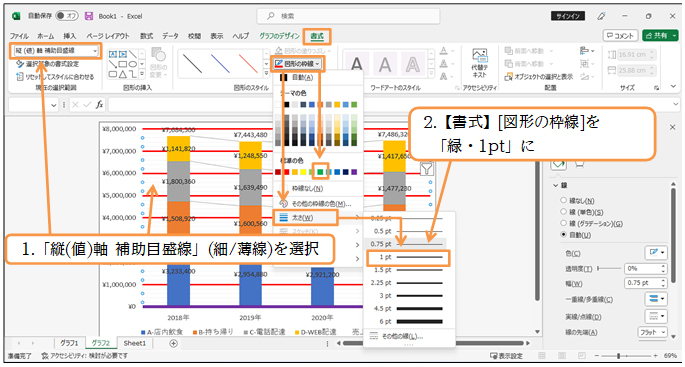This screenshot has width=685, height=367.
Task: Open the 縦 (値) 軸 補助目盛線 element dropdown
Action: [x=95, y=51]
